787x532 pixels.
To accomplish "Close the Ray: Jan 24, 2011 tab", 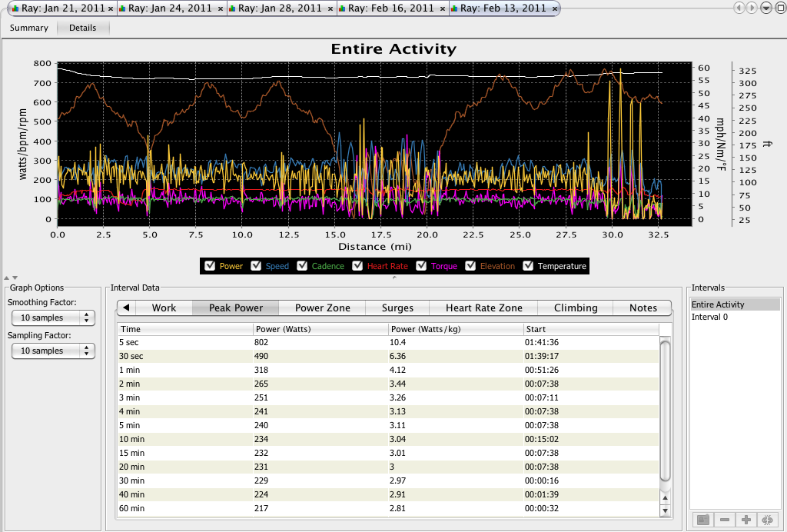I will [x=221, y=9].
